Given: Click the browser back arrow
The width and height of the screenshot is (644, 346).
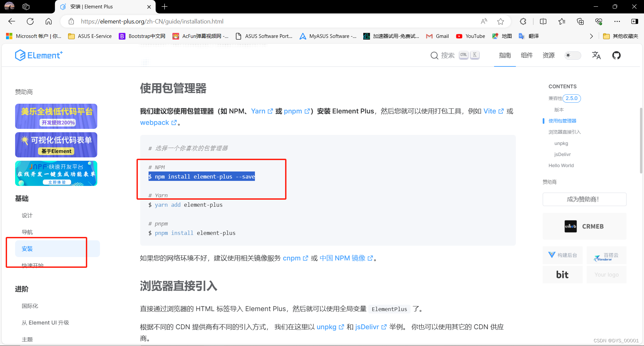Looking at the screenshot, I should 12,21.
